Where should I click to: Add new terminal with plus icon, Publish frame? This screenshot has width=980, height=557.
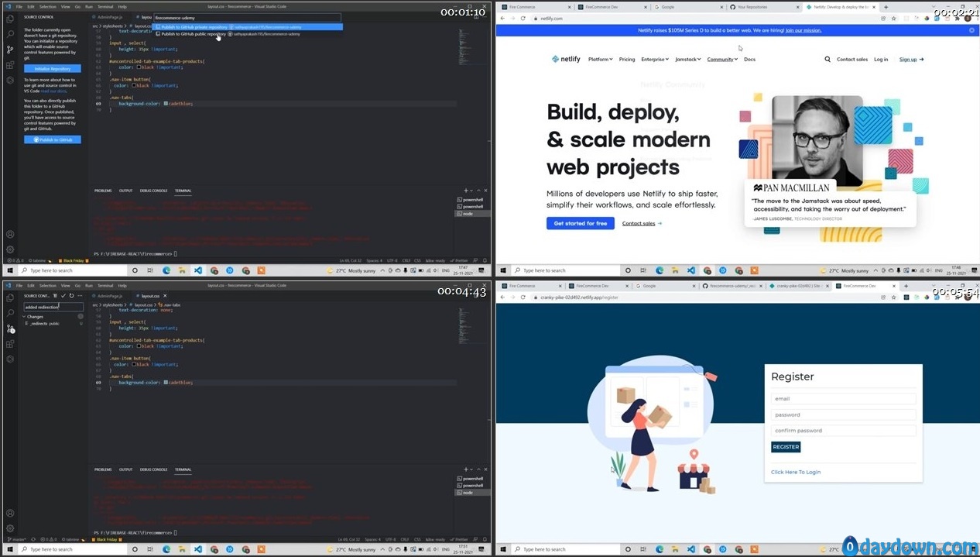click(465, 191)
